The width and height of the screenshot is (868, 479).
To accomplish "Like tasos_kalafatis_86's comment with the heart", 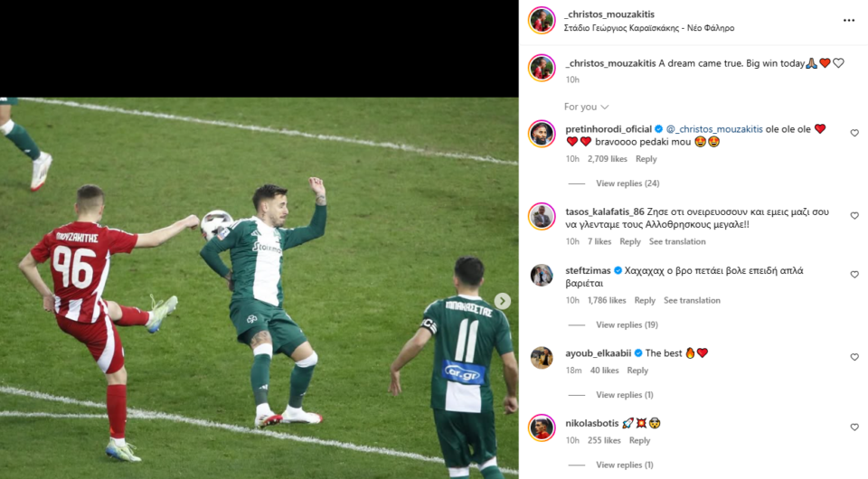I will pos(854,216).
